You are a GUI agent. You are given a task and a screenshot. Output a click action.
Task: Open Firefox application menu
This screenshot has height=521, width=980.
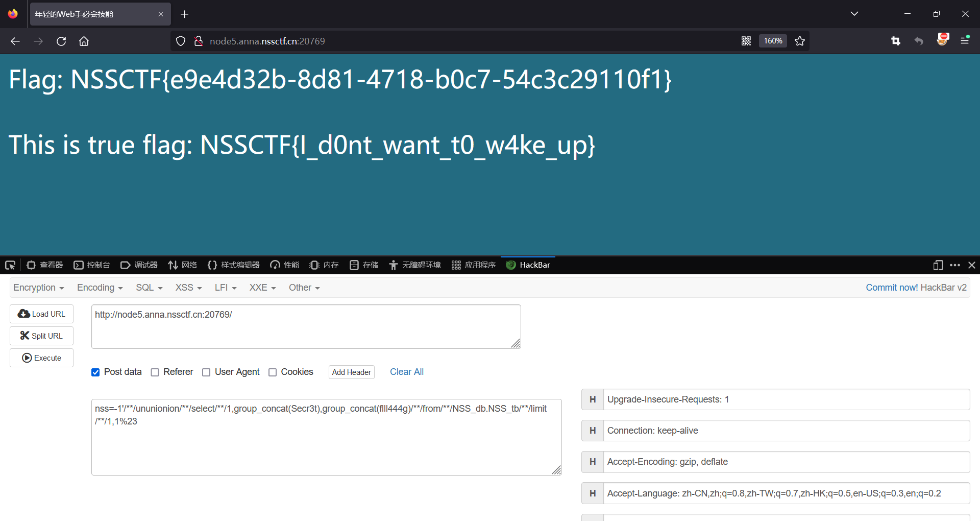pos(965,40)
